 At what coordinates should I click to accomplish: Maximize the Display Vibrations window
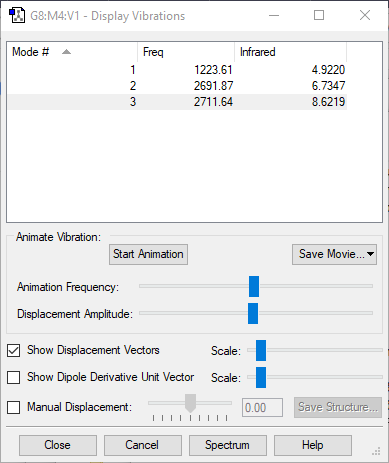(x=319, y=15)
